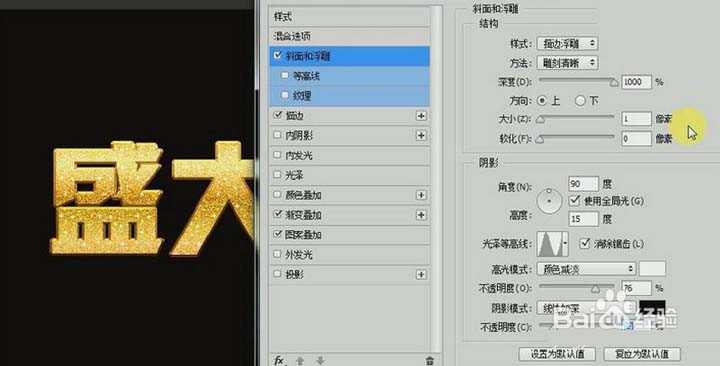720x366 pixels.
Task: Open the 样式 dropdown showing 描边浮雕
Action: 568,44
